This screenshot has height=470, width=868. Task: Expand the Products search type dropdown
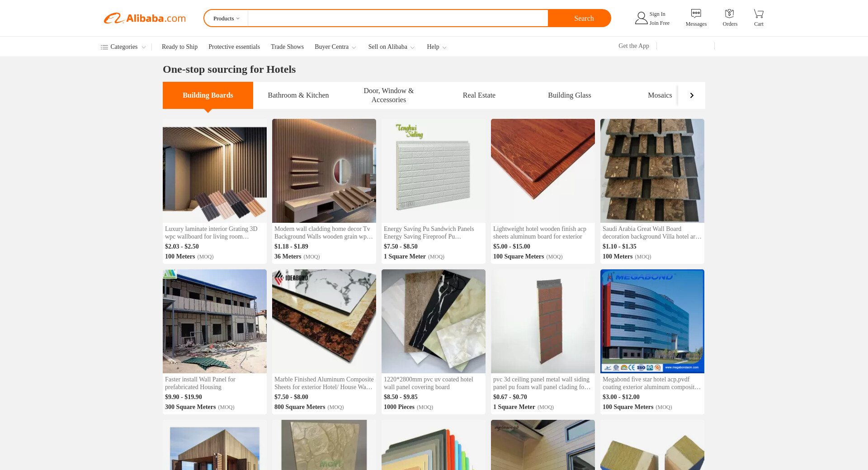[226, 19]
